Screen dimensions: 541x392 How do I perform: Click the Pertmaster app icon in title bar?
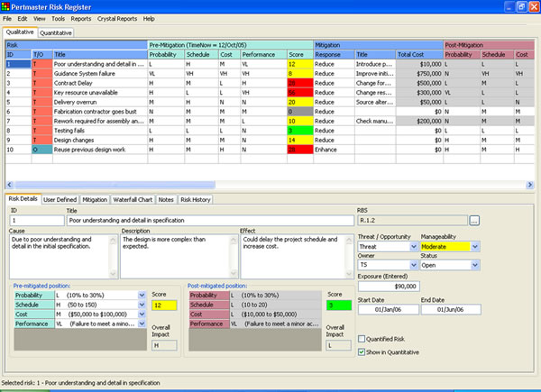point(7,6)
